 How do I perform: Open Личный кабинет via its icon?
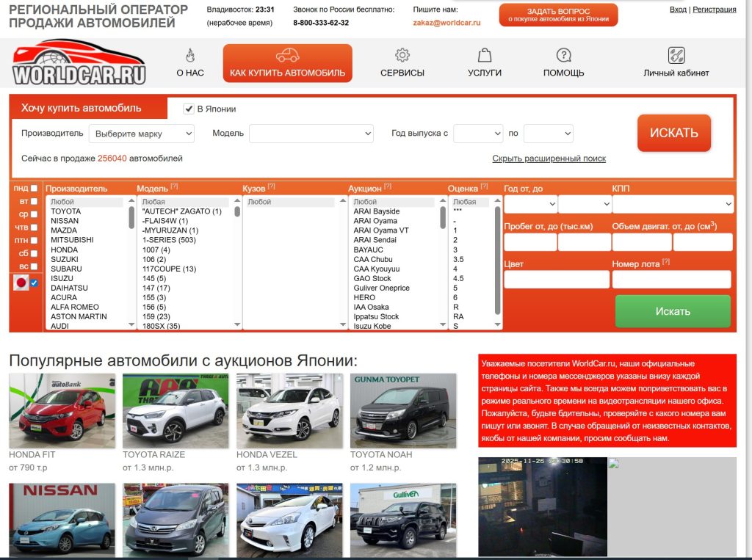point(676,54)
